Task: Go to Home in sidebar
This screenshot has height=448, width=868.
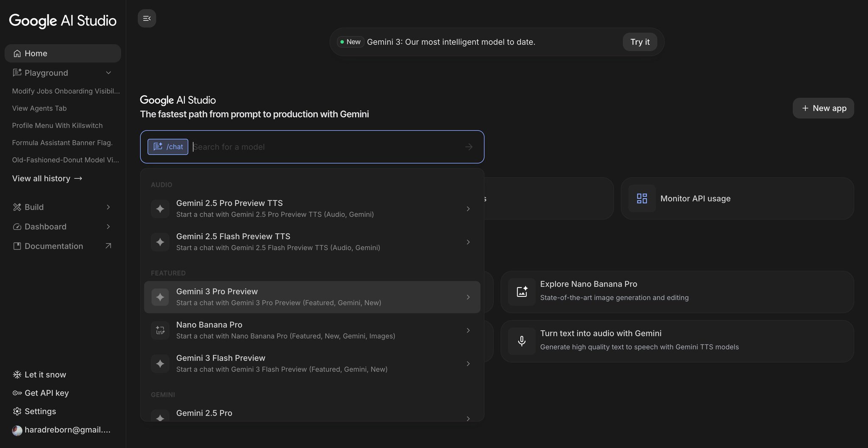Action: tap(63, 53)
